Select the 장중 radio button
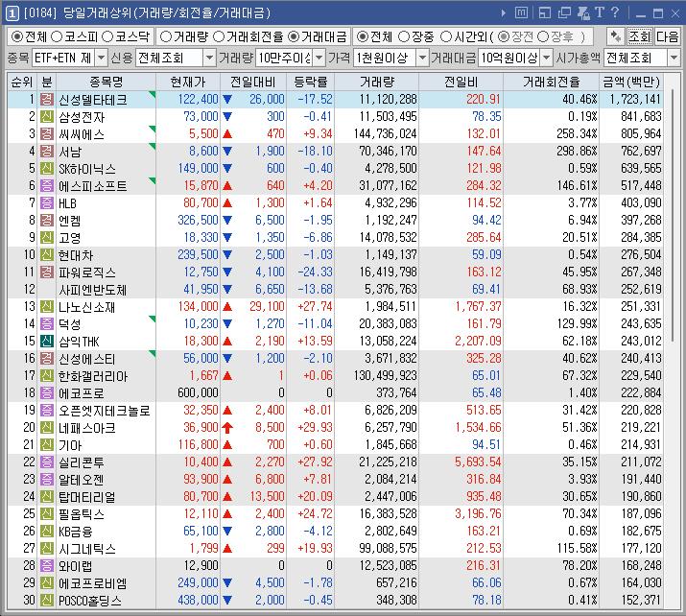 [x=404, y=36]
